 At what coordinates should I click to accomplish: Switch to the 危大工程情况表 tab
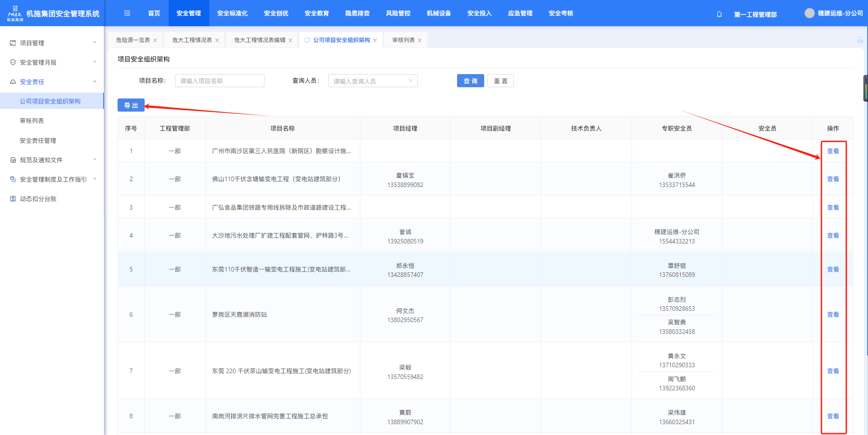[x=192, y=40]
